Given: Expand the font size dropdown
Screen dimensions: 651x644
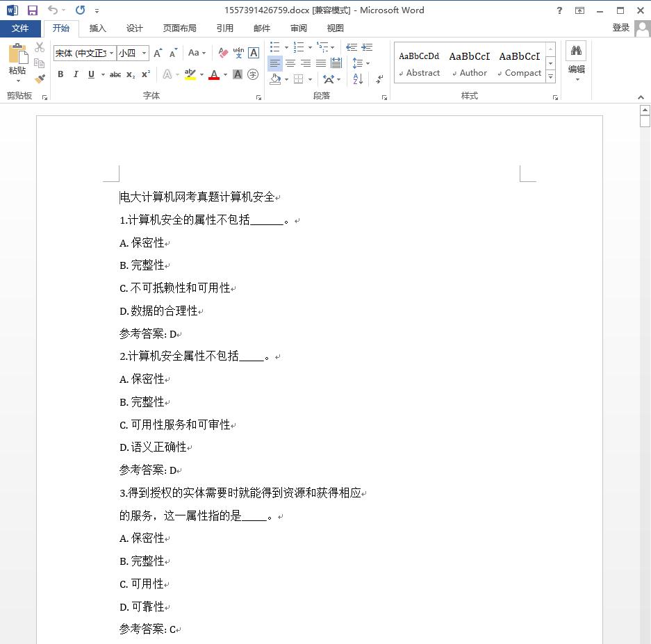Looking at the screenshot, I should [x=142, y=53].
